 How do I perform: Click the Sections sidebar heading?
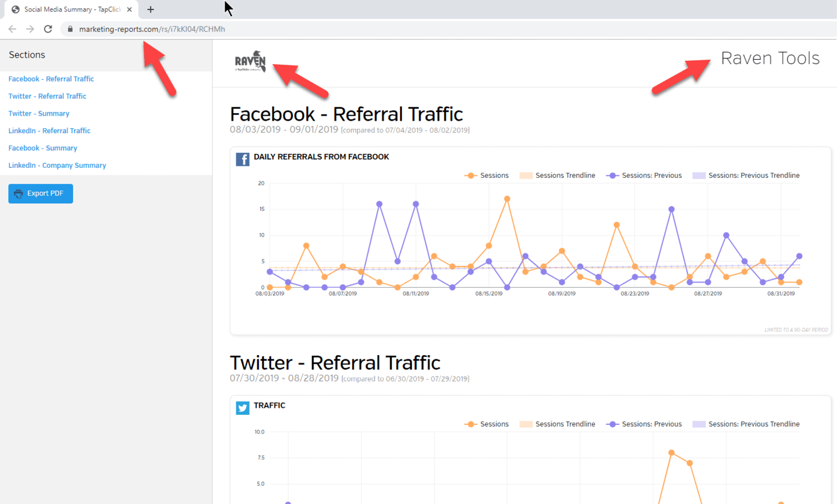(27, 55)
